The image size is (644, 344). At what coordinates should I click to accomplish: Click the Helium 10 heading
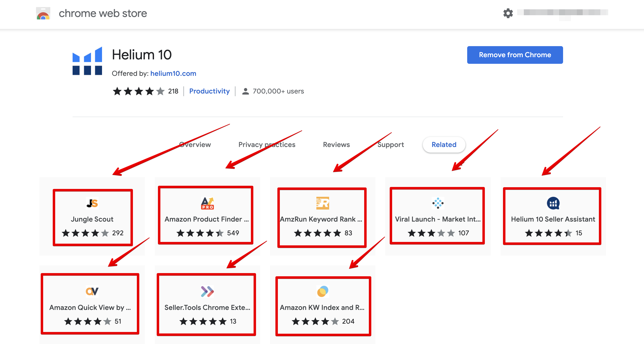142,55
